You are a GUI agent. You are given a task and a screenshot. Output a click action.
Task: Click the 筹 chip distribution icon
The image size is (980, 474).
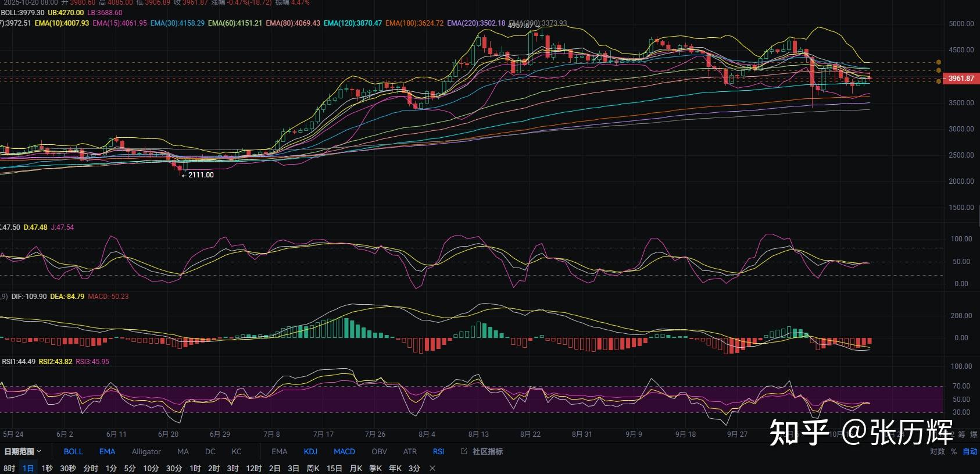coord(961,434)
